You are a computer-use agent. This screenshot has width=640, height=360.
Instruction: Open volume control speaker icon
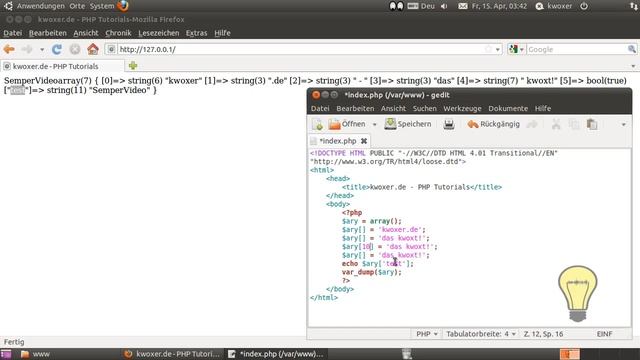tap(444, 6)
